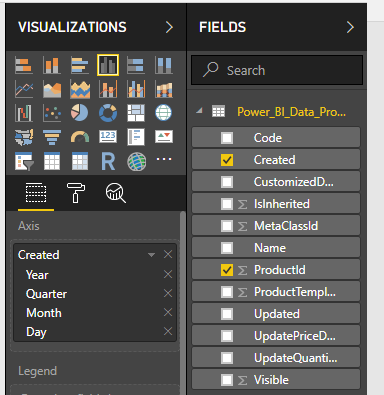Select the KPI visual

pos(164,137)
